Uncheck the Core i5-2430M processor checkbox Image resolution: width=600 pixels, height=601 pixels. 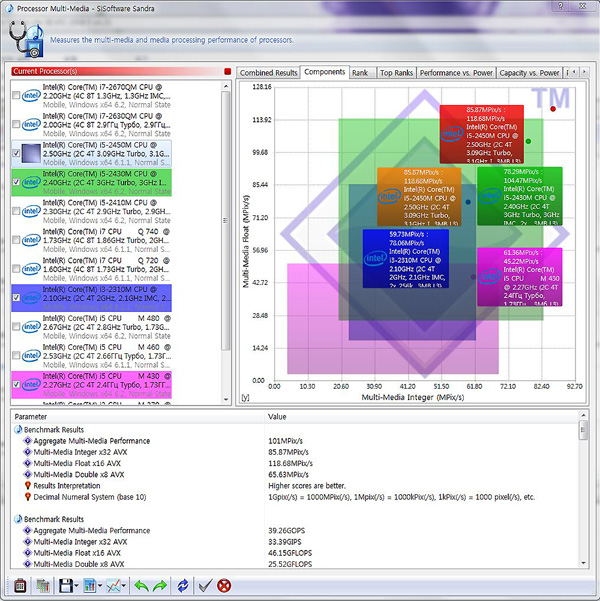16,182
